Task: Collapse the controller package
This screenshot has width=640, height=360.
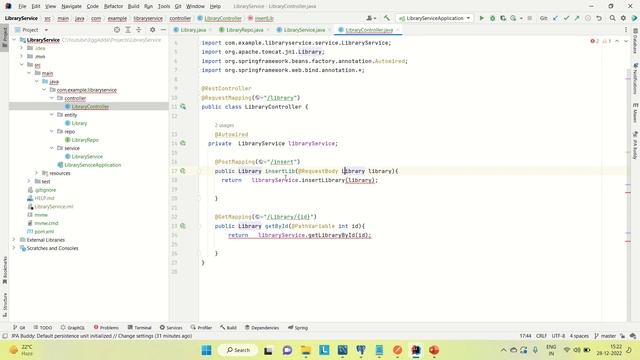Action: pos(52,98)
